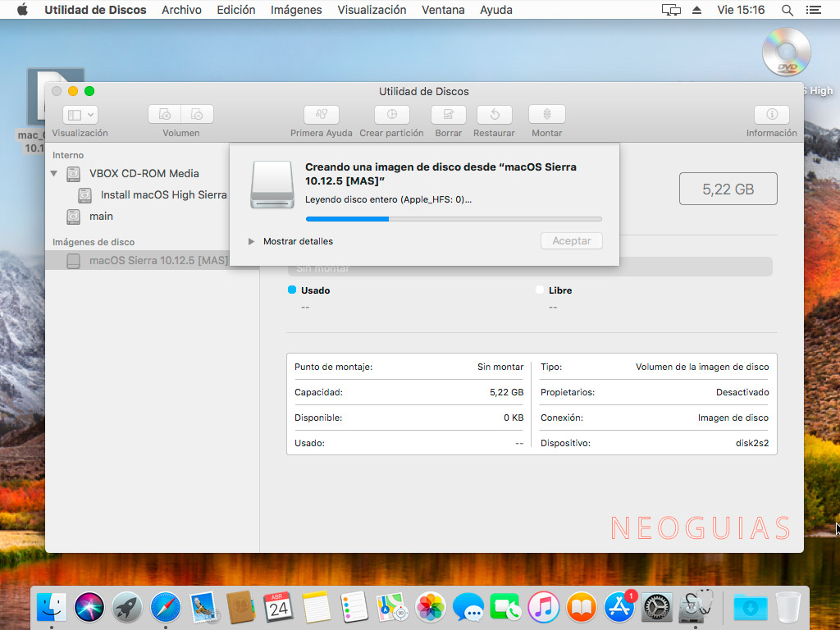
Task: Click the displays icon in menu bar
Action: [x=671, y=10]
